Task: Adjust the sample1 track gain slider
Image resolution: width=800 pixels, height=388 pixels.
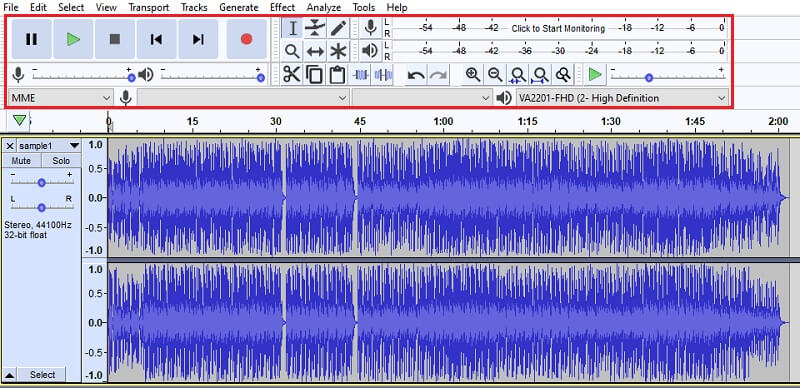Action: [42, 182]
